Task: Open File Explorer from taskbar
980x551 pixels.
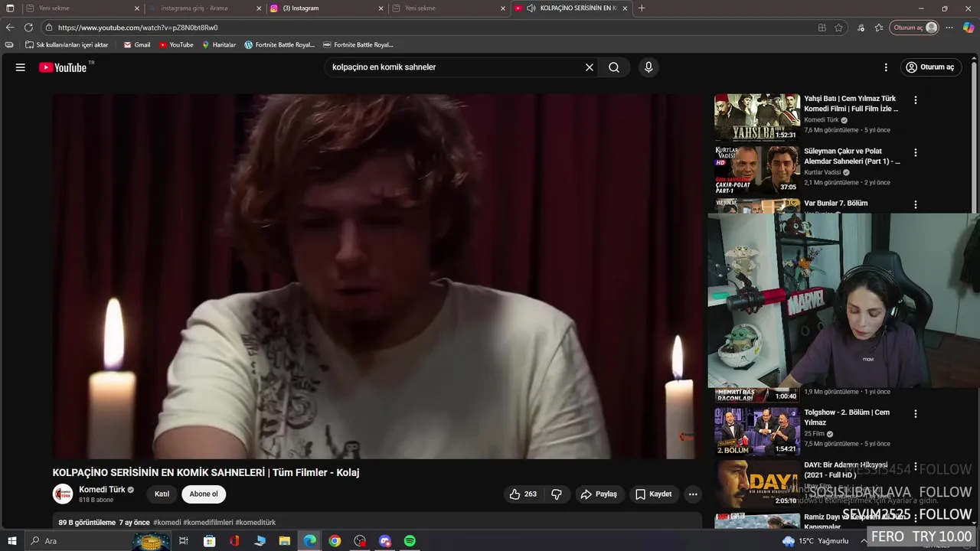Action: (x=285, y=541)
